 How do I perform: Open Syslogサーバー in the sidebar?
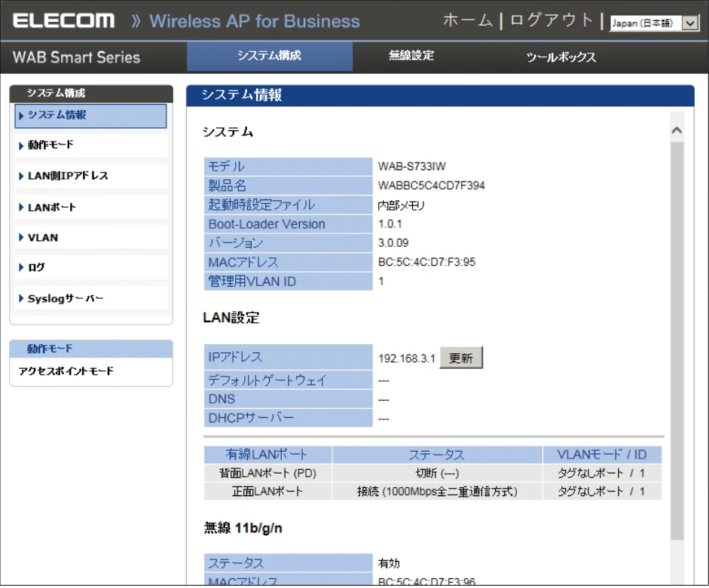pyautogui.click(x=90, y=298)
